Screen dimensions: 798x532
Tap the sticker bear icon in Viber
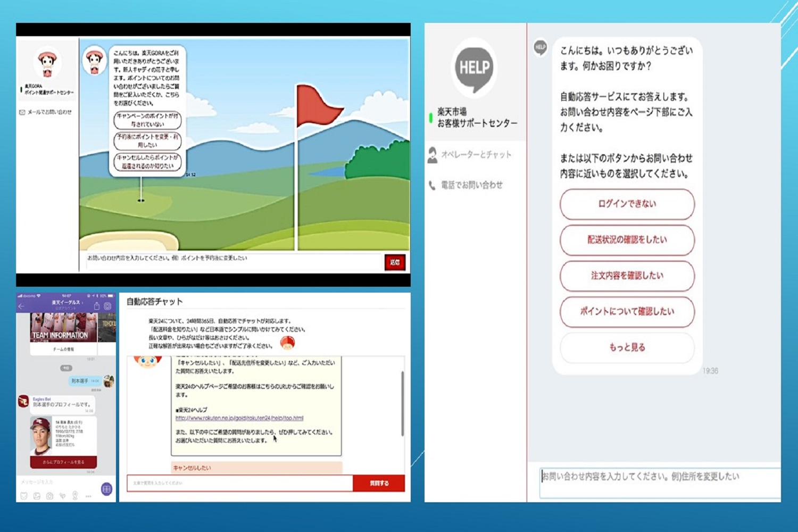(x=23, y=496)
